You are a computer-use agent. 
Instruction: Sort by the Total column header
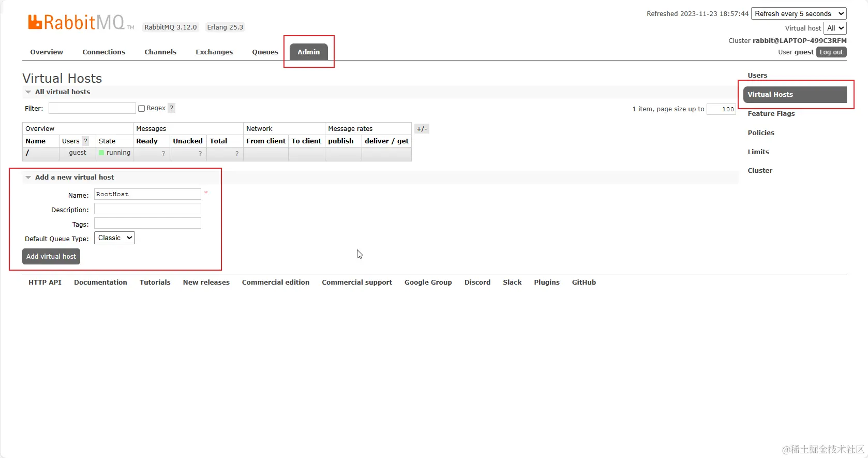(218, 141)
